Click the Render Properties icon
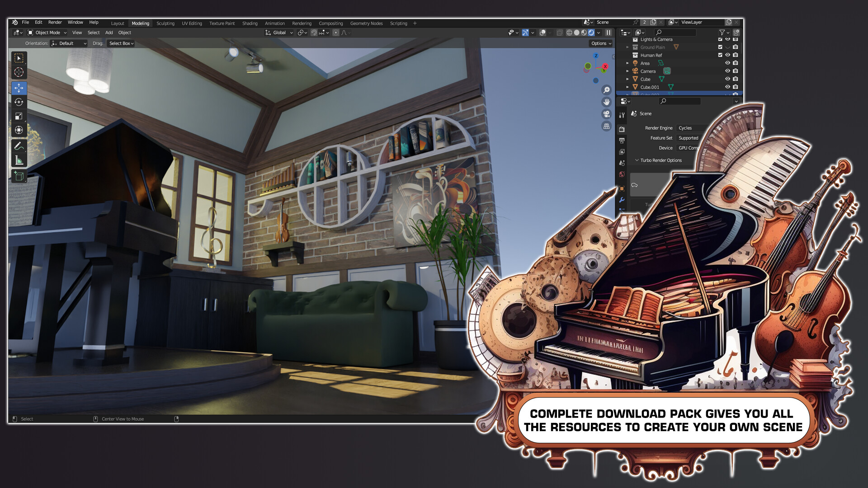 [623, 127]
